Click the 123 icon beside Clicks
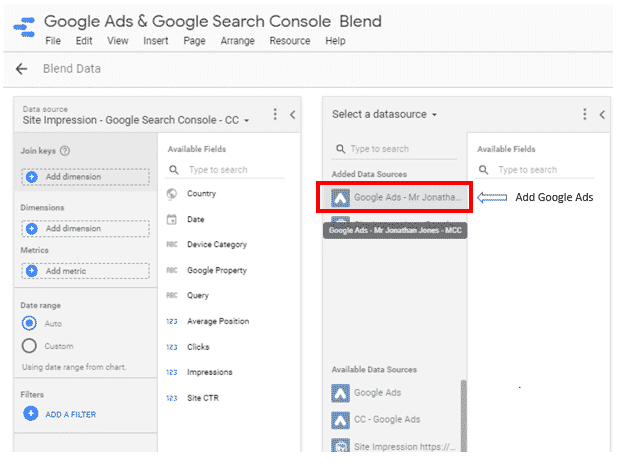 (x=172, y=347)
